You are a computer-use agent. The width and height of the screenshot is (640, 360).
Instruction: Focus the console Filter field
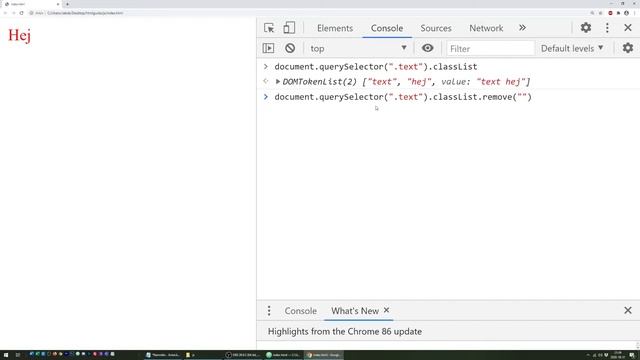coord(490,49)
